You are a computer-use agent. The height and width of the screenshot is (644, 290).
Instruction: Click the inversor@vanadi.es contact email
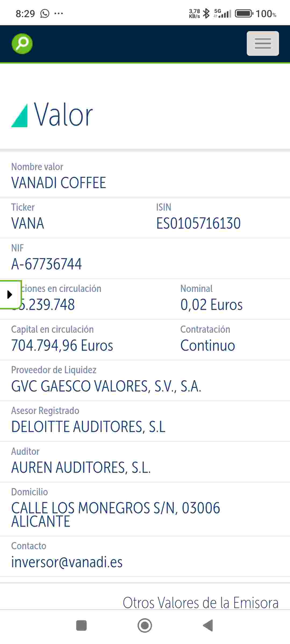click(x=67, y=562)
